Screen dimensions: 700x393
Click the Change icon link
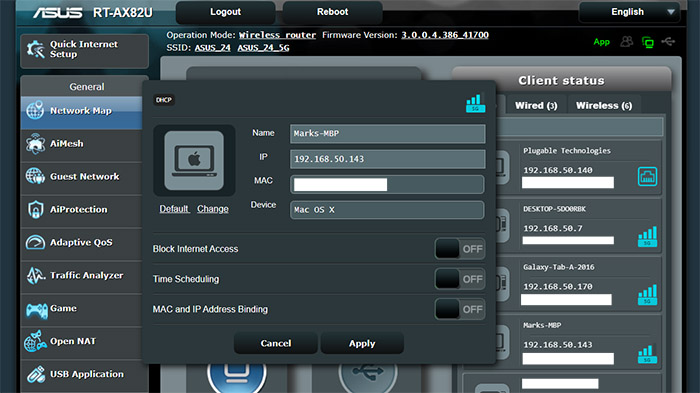click(x=213, y=209)
